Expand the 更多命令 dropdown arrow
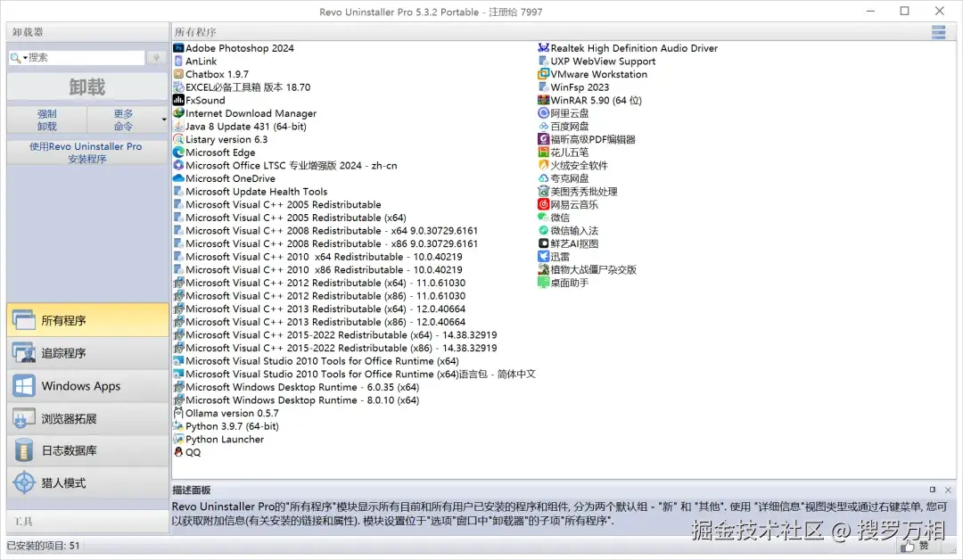Viewport: 963px width, 560px height. click(163, 119)
